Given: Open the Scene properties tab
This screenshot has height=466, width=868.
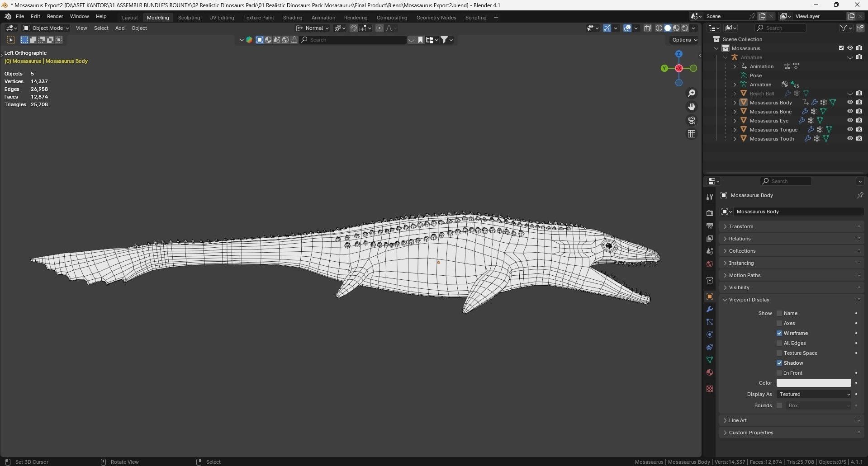Looking at the screenshot, I should coord(709,251).
